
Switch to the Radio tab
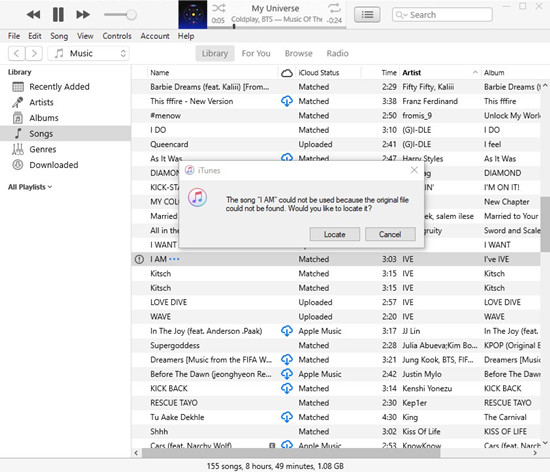coord(337,53)
